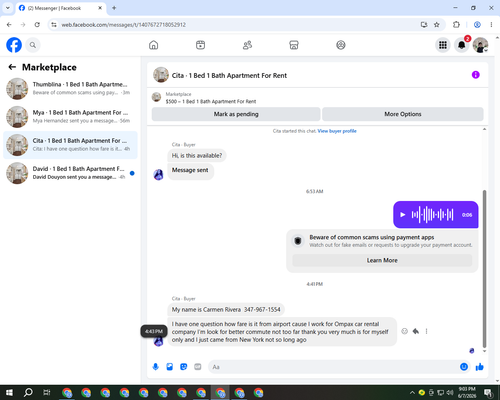Open the Reels video icon
500x400 pixels.
coord(200,45)
